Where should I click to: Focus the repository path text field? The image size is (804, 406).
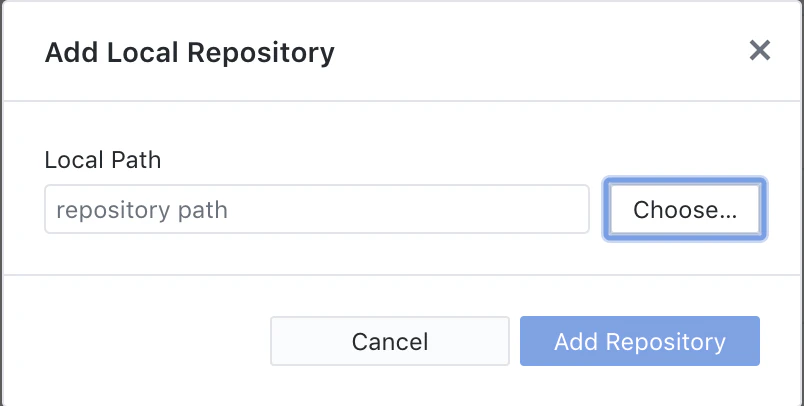point(317,209)
